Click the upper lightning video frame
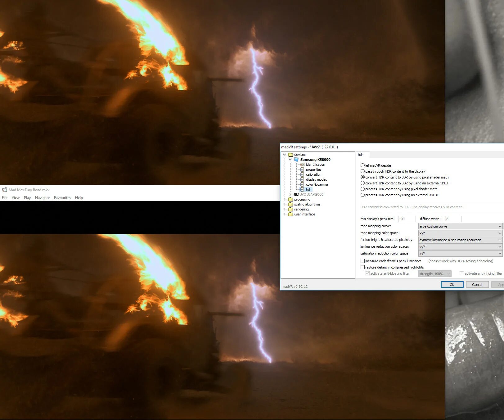The height and width of the screenshot is (420, 504). pyautogui.click(x=222, y=93)
